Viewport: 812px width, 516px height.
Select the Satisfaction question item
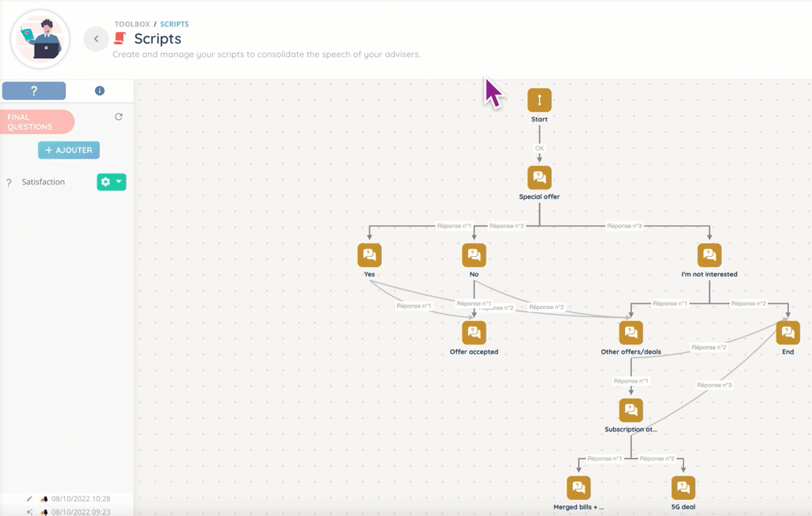(43, 182)
